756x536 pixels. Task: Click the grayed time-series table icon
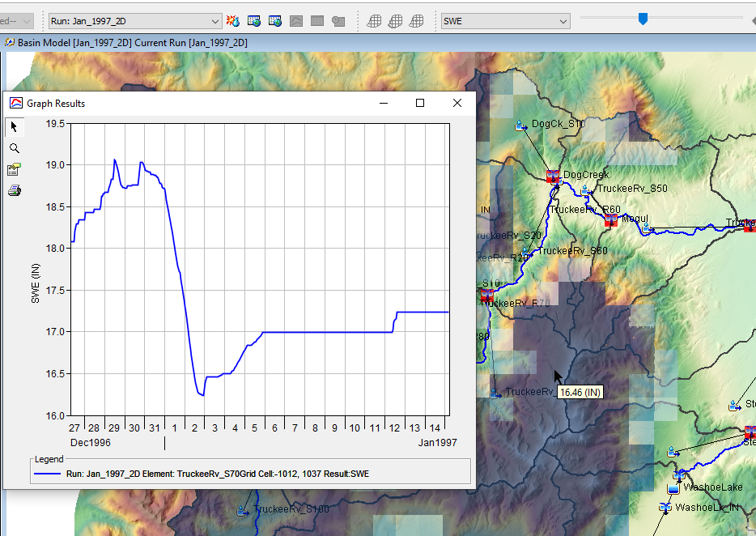click(x=338, y=21)
